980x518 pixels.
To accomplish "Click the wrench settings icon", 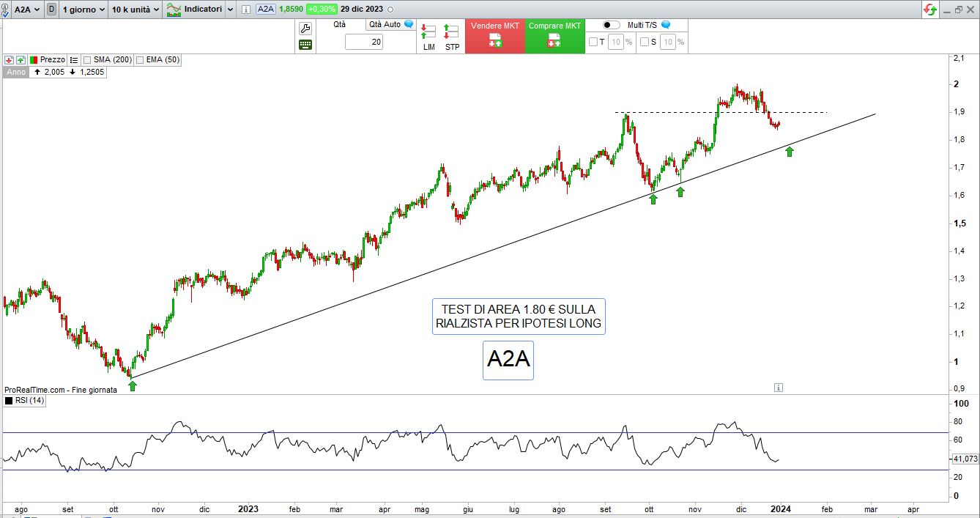I will pyautogui.click(x=305, y=29).
